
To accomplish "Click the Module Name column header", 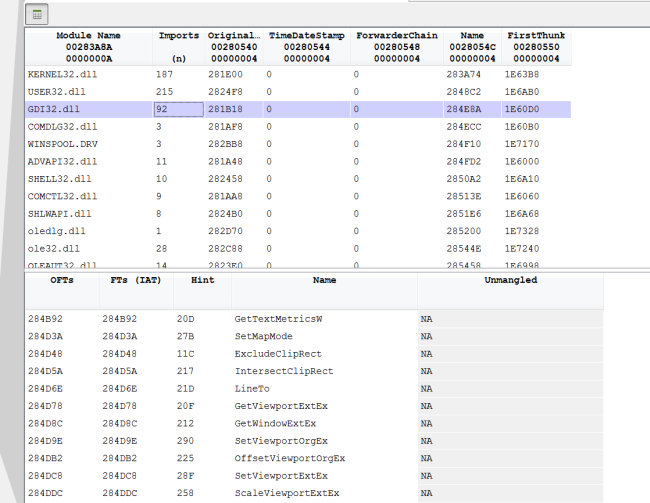I will [89, 47].
